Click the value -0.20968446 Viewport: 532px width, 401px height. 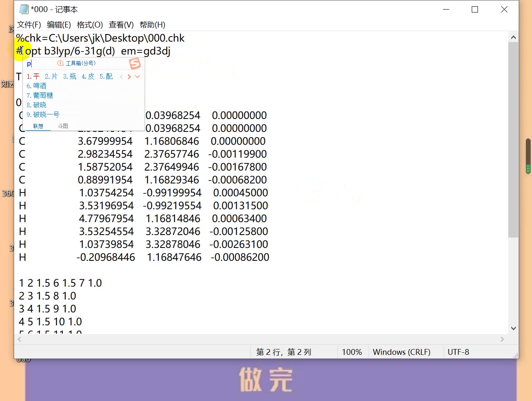coord(106,257)
